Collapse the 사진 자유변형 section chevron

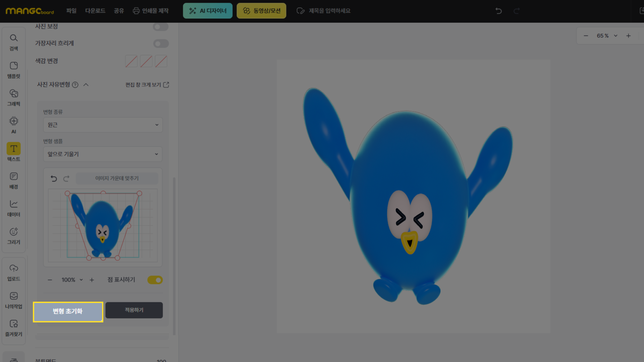pyautogui.click(x=86, y=85)
